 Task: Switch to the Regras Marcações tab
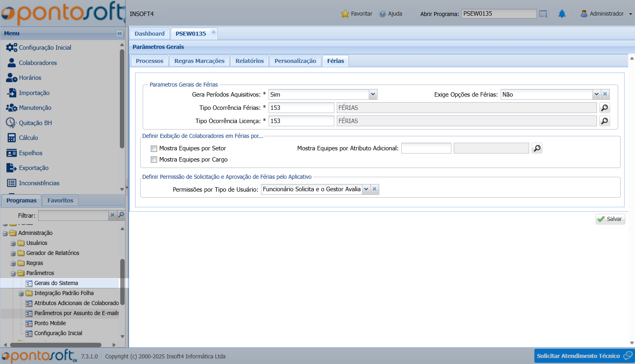(199, 61)
